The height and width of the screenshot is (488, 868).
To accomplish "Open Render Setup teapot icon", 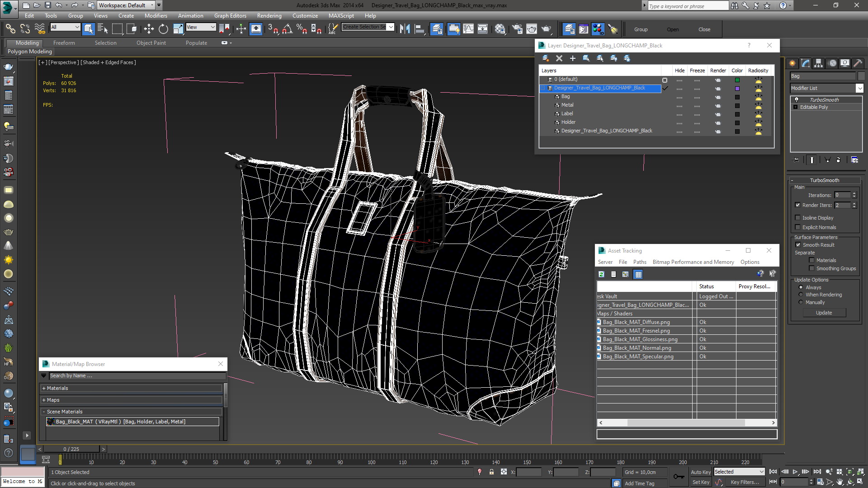I will [517, 29].
